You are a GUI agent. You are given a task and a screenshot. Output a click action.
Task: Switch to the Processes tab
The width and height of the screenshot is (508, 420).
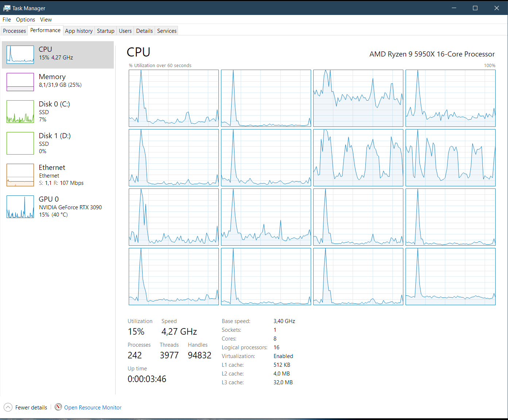[x=15, y=31]
